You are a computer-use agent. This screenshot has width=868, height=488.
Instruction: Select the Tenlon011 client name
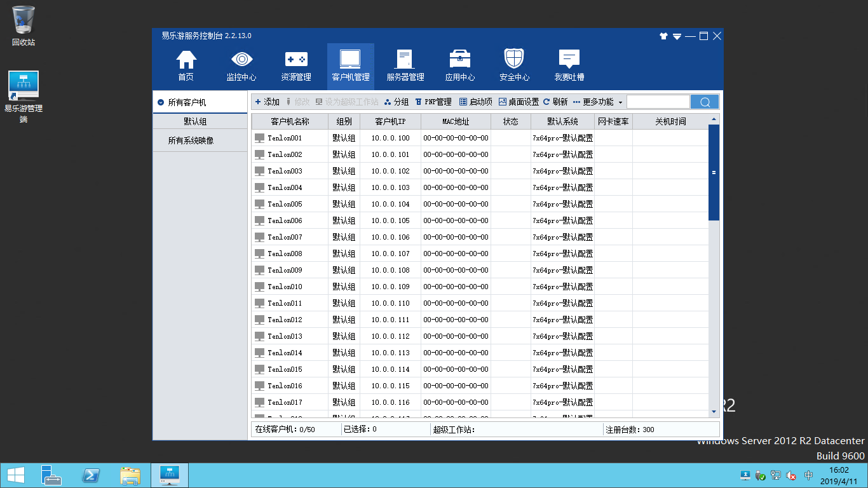(285, 303)
